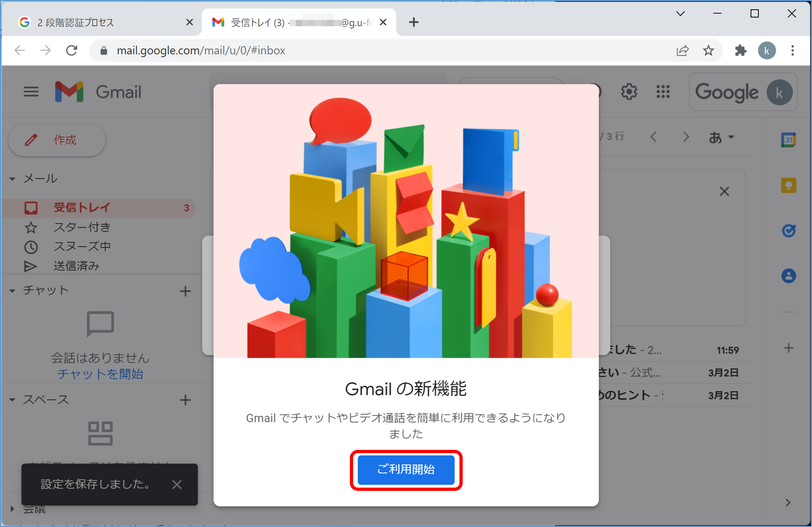Image resolution: width=812 pixels, height=527 pixels.
Task: Close the inbox banner card
Action: pyautogui.click(x=725, y=191)
